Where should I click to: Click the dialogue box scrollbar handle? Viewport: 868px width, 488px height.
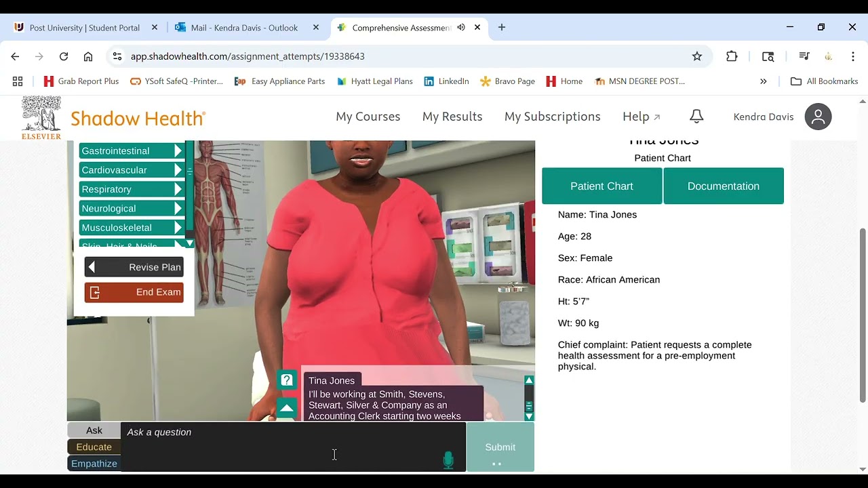coord(529,406)
